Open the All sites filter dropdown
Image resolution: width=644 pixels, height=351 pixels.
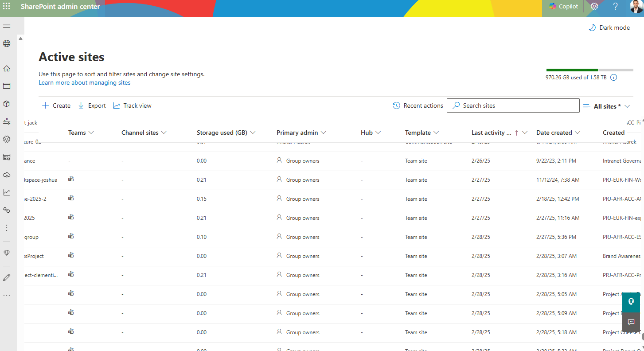click(x=607, y=106)
